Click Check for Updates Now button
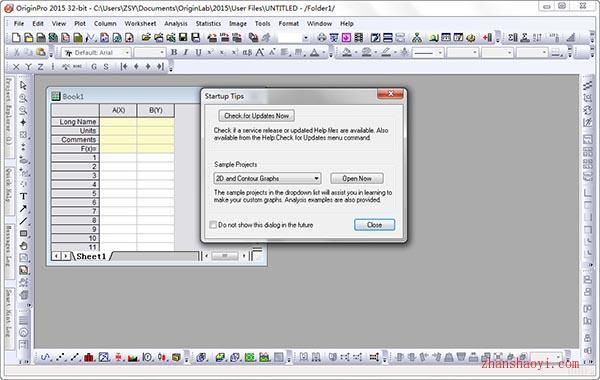The image size is (600, 380). pos(256,116)
